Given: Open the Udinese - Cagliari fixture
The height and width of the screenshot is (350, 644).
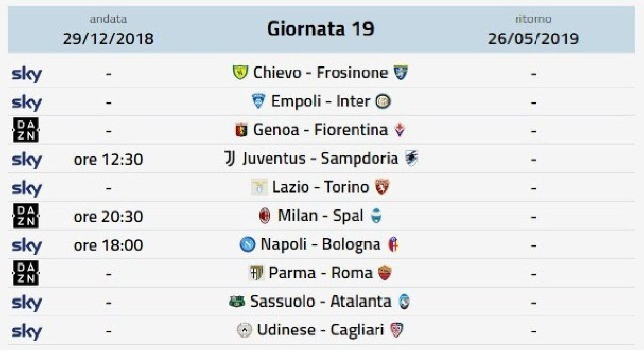Looking at the screenshot, I should (x=321, y=330).
